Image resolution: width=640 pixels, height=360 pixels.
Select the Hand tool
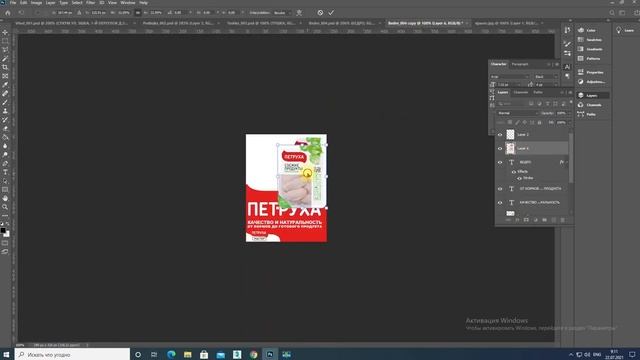(x=5, y=198)
